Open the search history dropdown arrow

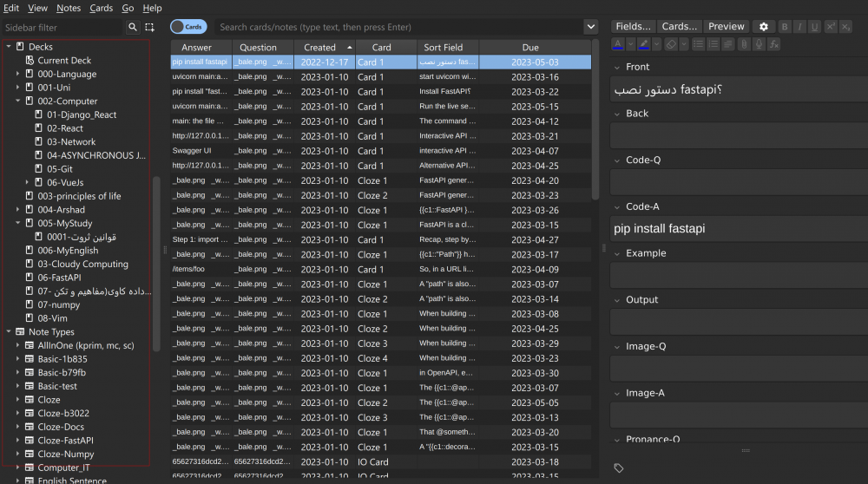[591, 27]
